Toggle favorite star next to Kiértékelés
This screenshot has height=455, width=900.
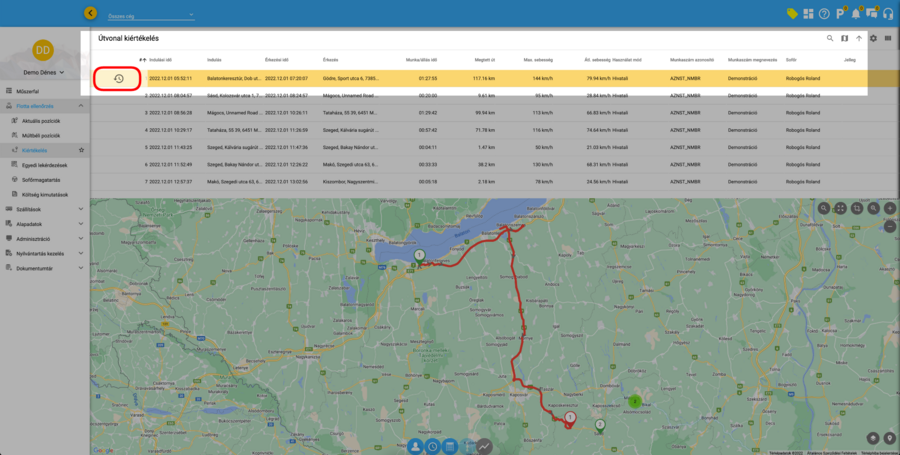pos(81,150)
